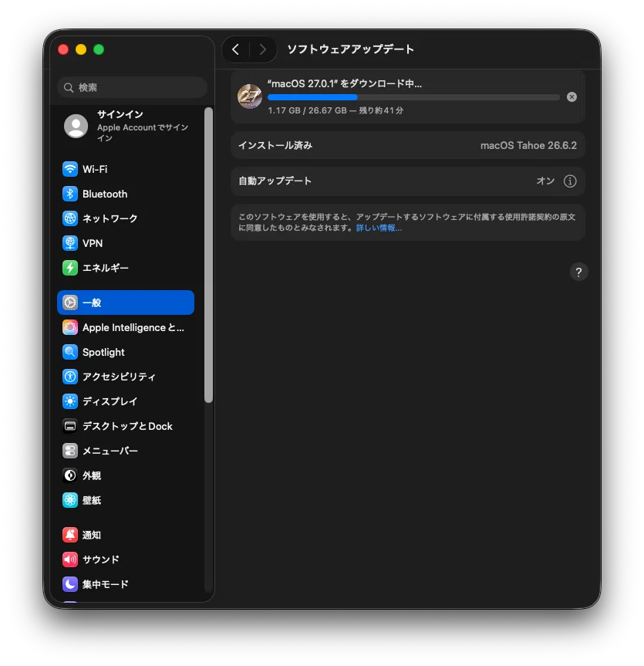
Task: Click "macOS 27.0.1" をダウンロード中... text
Action: (344, 83)
